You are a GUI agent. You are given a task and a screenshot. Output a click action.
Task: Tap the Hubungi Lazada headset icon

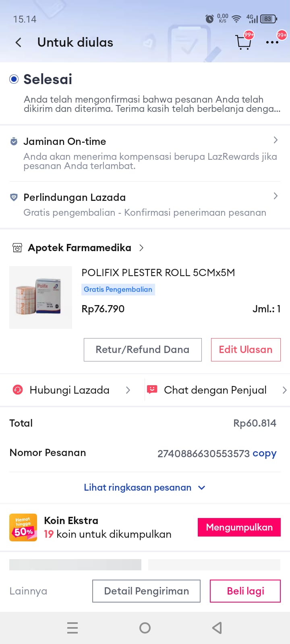click(18, 390)
